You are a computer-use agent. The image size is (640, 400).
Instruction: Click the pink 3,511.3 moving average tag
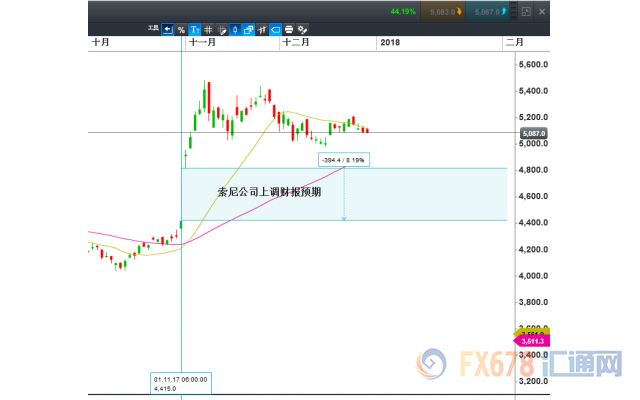[532, 341]
